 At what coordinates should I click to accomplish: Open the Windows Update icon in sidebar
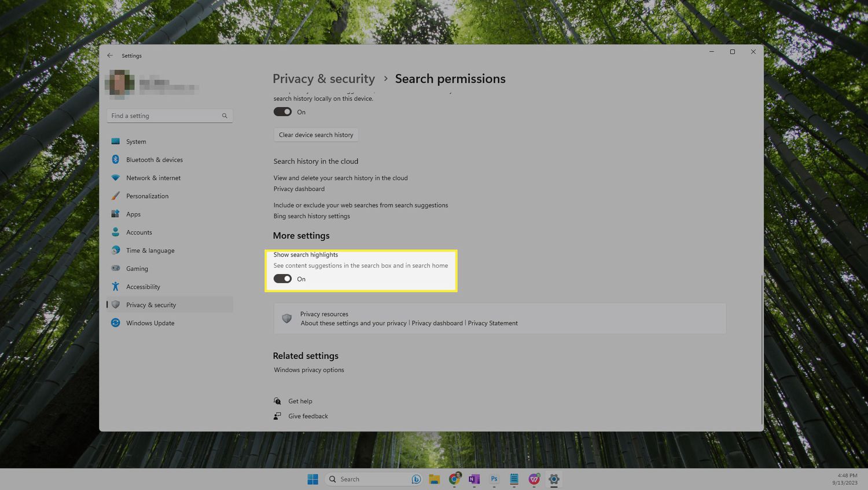(116, 323)
